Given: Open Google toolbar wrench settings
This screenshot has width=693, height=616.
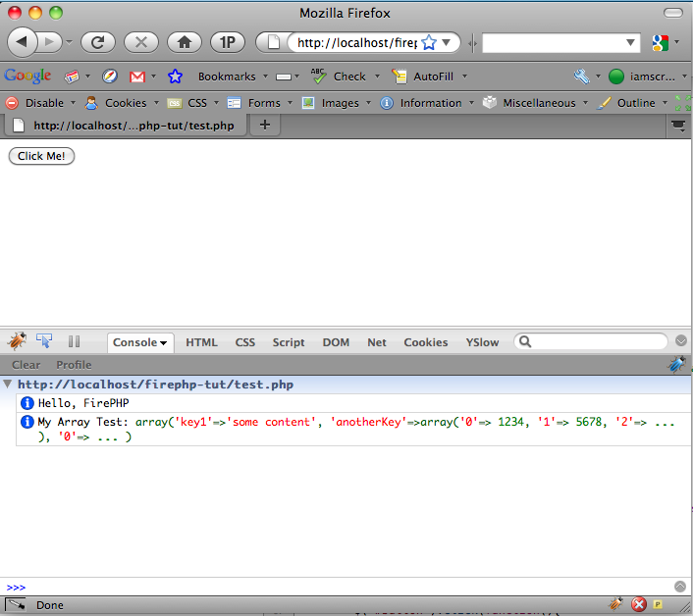Looking at the screenshot, I should point(582,77).
